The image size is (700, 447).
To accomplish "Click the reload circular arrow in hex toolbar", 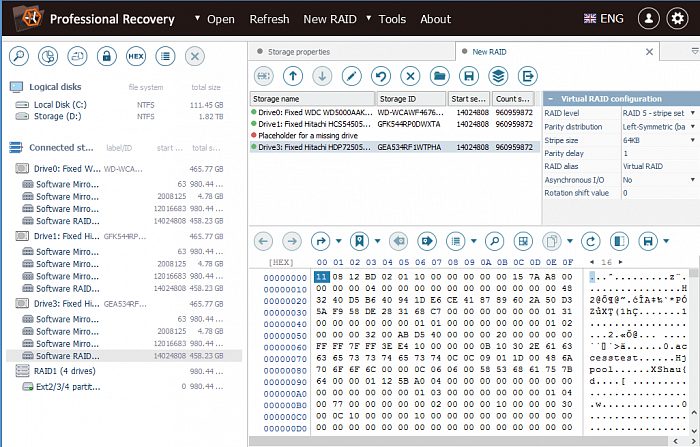I will [591, 242].
